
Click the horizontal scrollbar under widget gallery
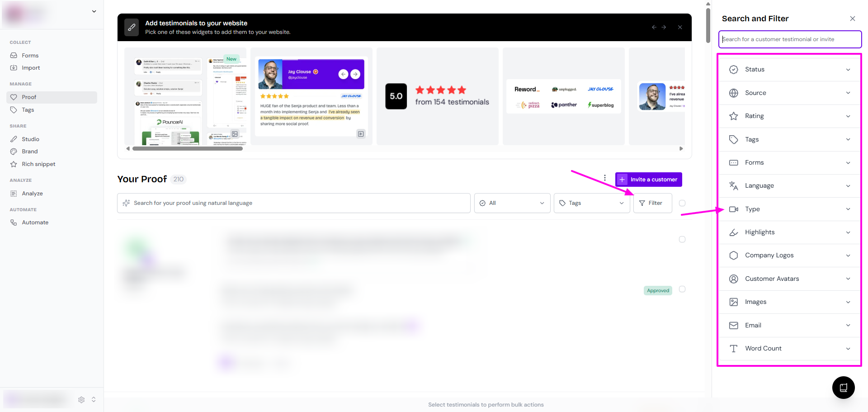tap(187, 148)
